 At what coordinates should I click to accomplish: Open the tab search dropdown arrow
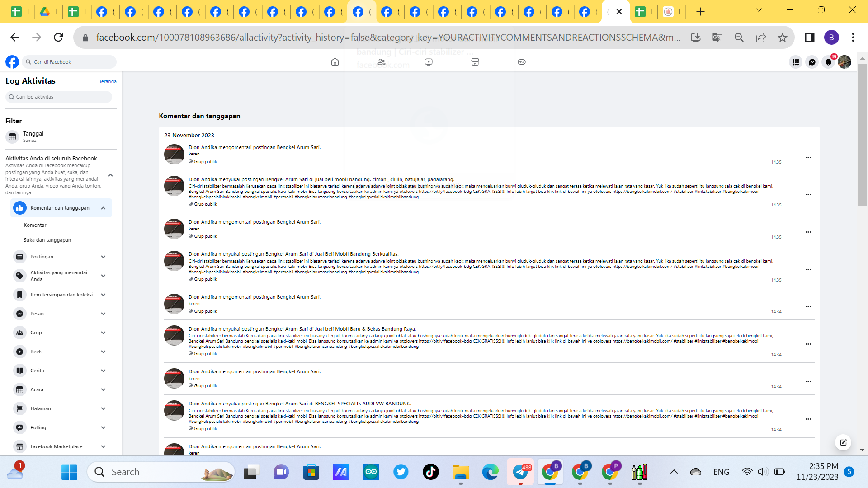pos(759,10)
